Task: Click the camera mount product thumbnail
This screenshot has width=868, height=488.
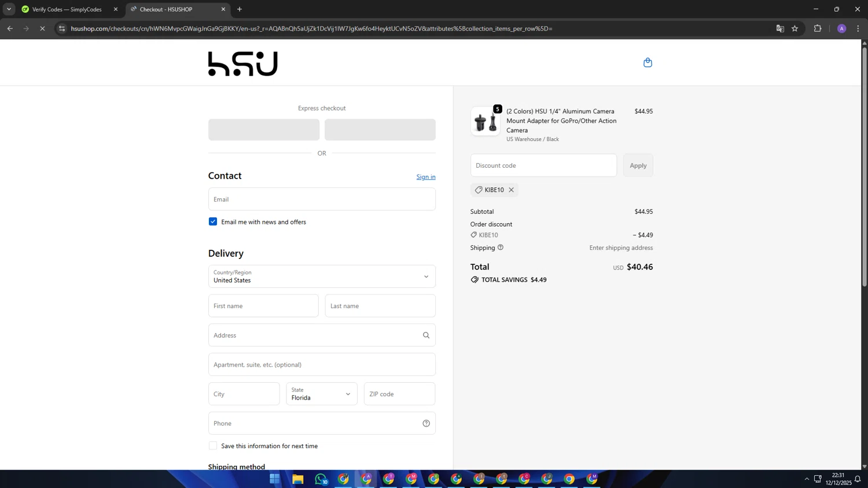Action: [486, 121]
